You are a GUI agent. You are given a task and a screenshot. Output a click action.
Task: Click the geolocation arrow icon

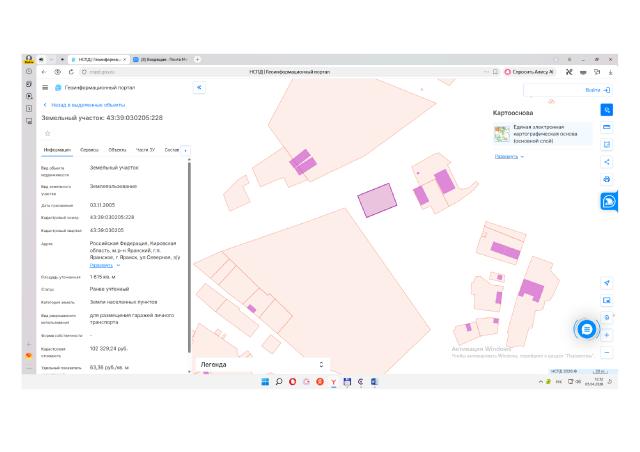click(607, 283)
